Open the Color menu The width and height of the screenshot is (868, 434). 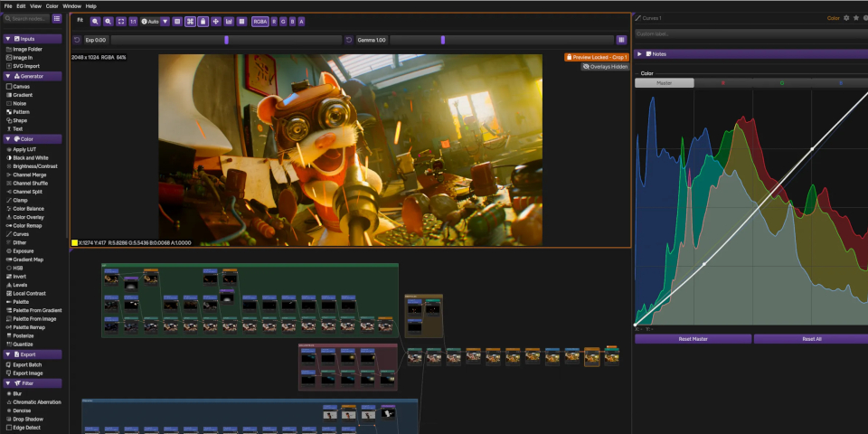pyautogui.click(x=52, y=6)
